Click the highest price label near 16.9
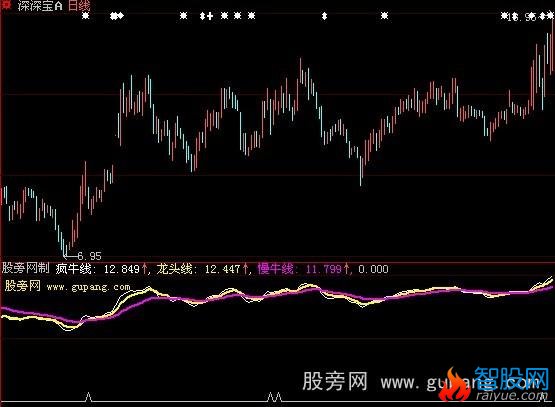 point(523,17)
